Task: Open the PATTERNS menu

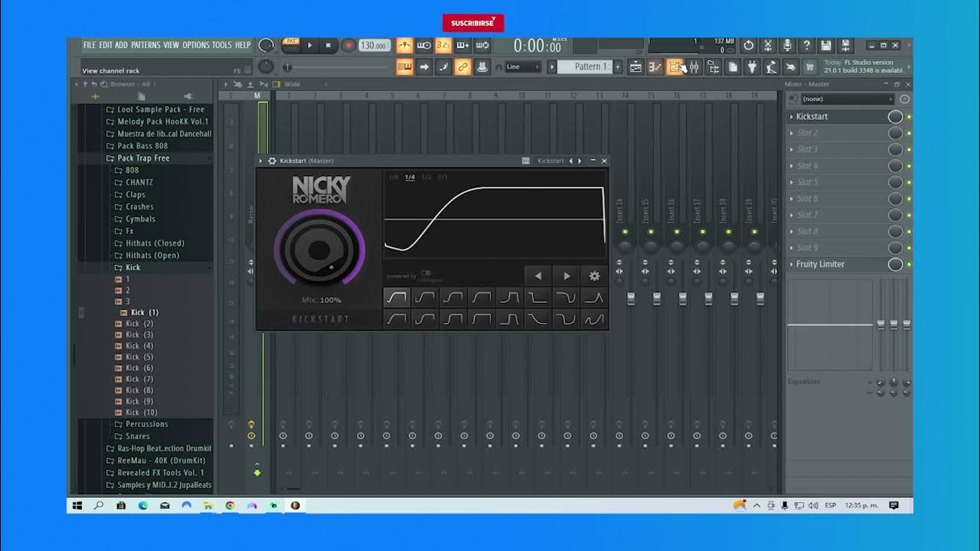Action: pyautogui.click(x=145, y=45)
